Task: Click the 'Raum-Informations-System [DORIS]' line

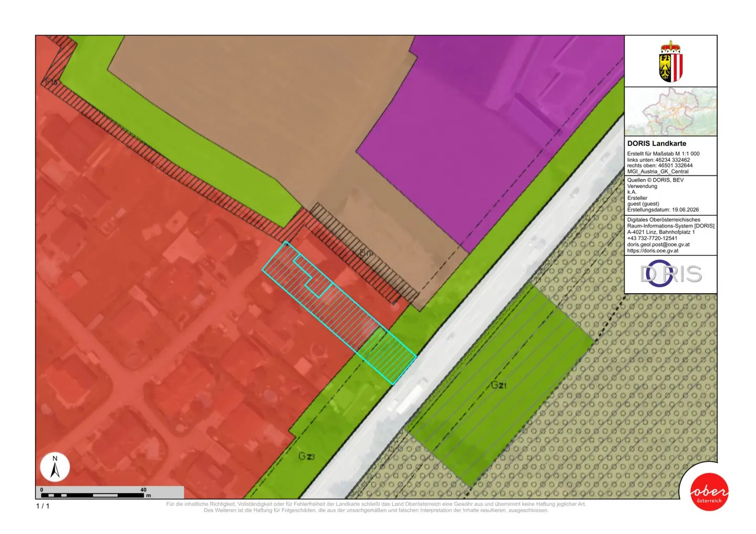Action: 670,226
